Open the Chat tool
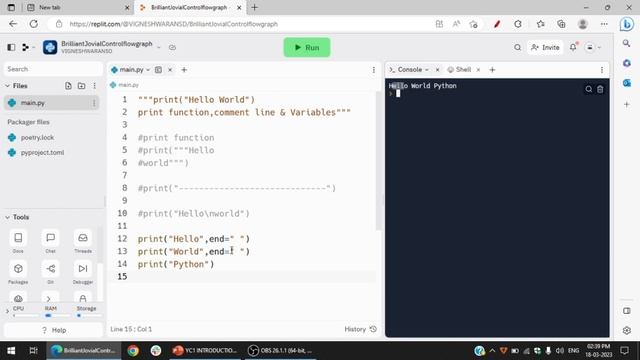The image size is (640, 360). (51, 242)
